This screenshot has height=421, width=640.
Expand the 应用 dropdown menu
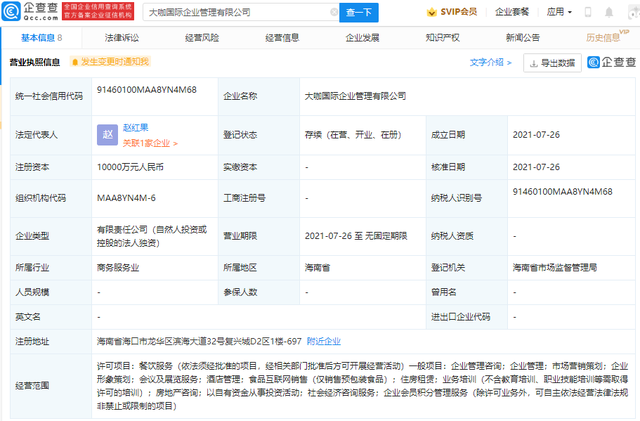559,12
